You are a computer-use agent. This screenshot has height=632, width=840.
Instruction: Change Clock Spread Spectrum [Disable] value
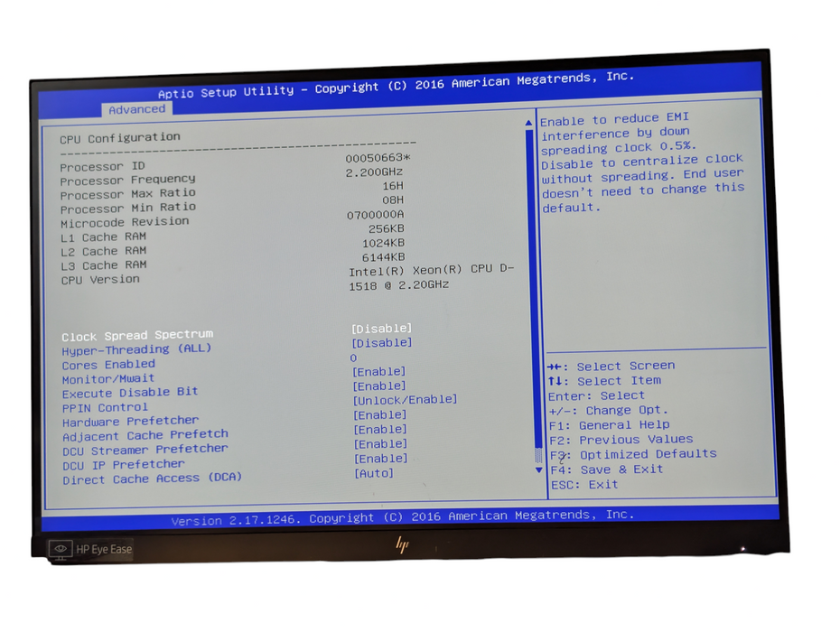(381, 329)
